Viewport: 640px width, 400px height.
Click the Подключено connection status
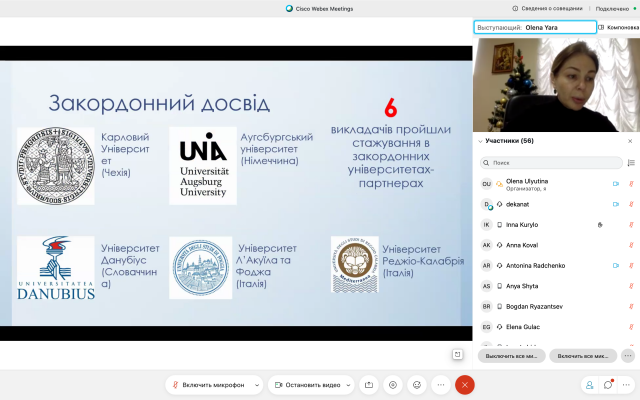(x=616, y=9)
